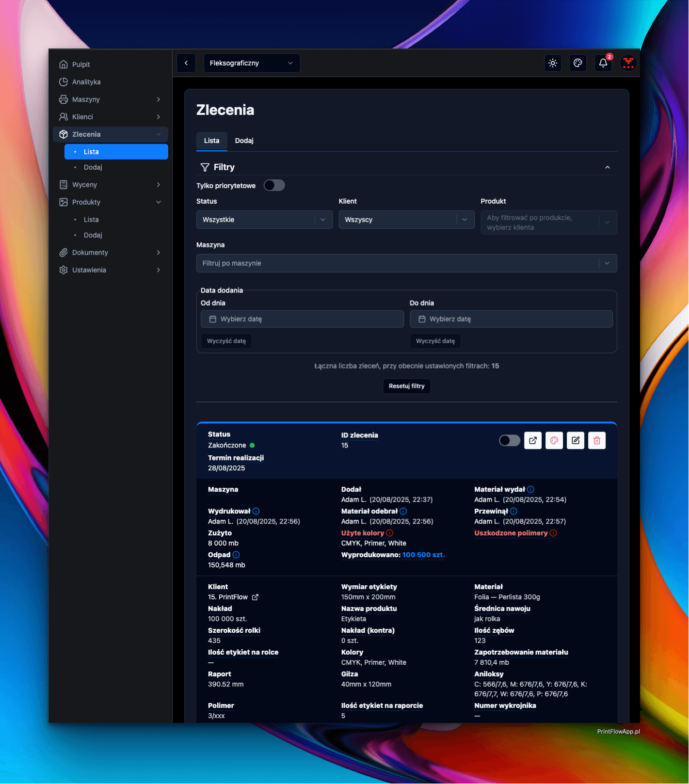
Task: Open the color palette theme icon in top bar
Action: point(577,63)
